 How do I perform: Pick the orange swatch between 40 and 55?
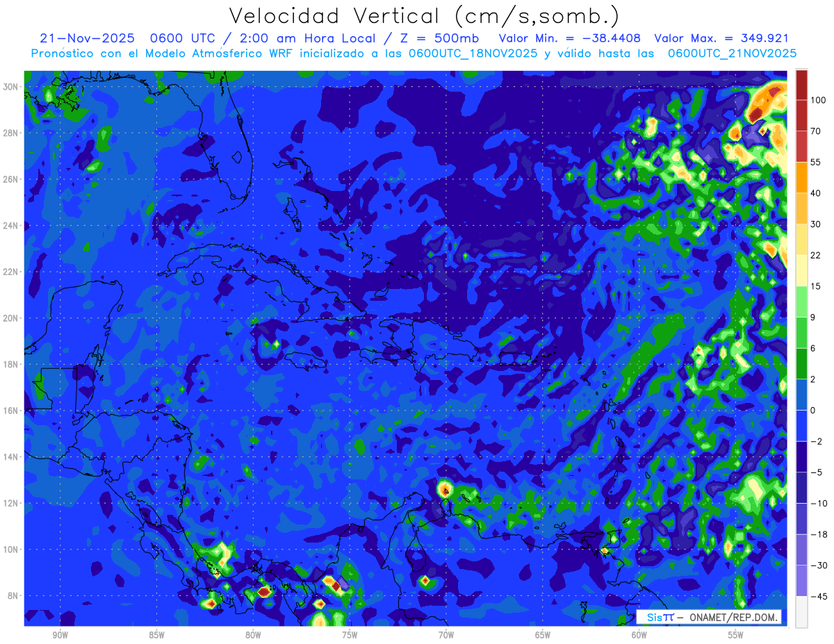pos(801,177)
